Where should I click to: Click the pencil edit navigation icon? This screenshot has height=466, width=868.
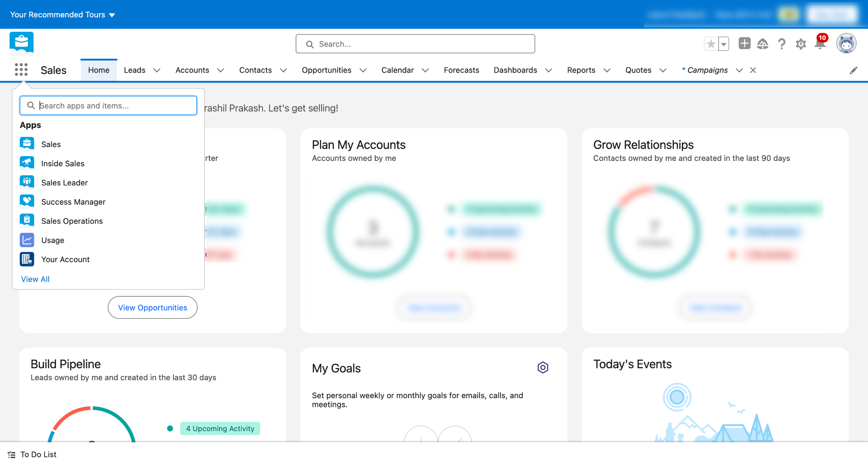coord(853,70)
